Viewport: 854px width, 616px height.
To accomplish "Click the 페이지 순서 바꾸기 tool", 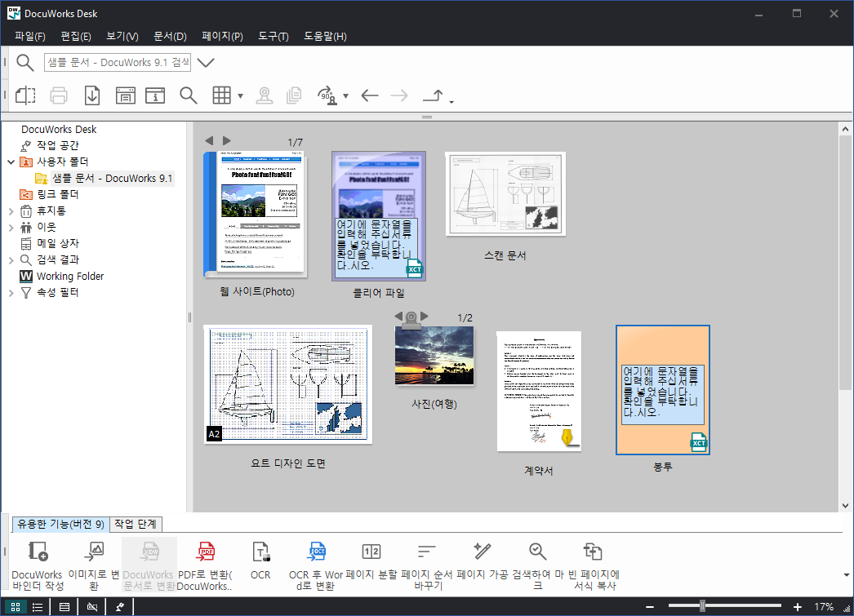I will click(427, 565).
